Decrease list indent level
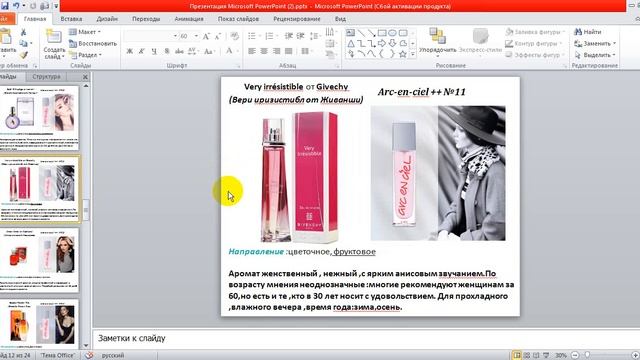 point(289,36)
